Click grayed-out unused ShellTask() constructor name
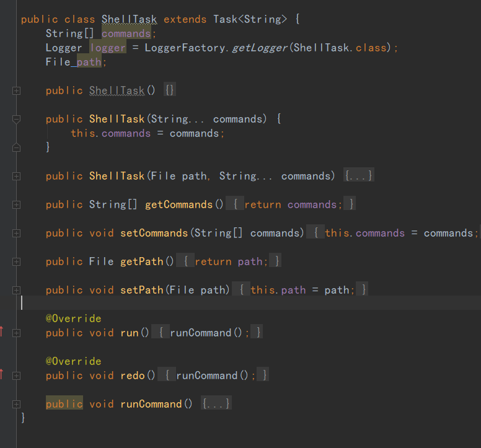Viewport: 481px width, 448px height. (x=117, y=90)
